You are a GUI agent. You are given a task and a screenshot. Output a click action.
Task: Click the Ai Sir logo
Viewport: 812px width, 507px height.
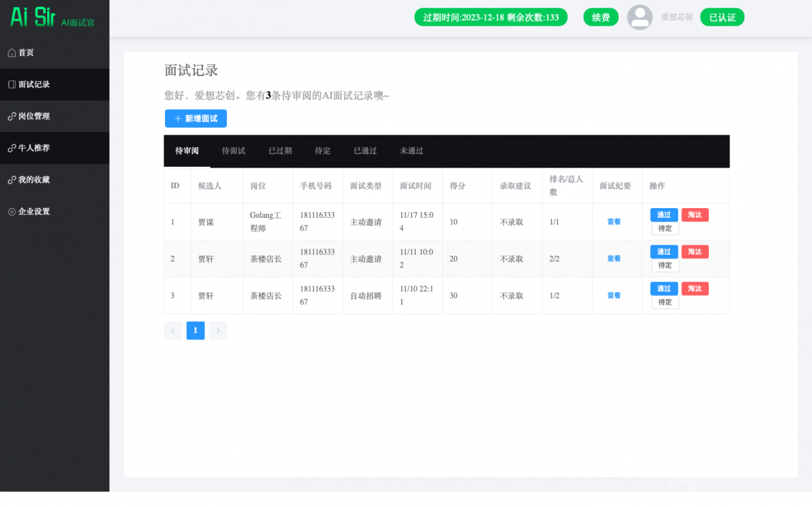(34, 17)
